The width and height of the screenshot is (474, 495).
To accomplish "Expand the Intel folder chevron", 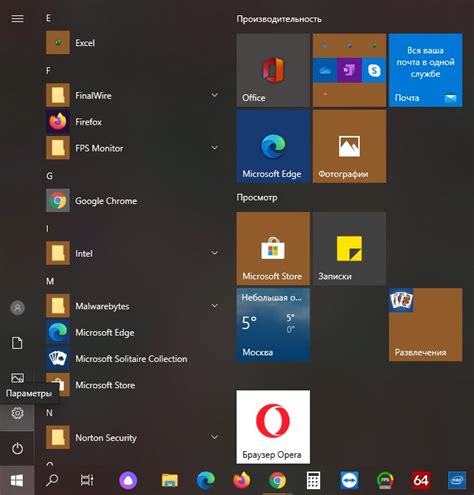I will (x=215, y=253).
